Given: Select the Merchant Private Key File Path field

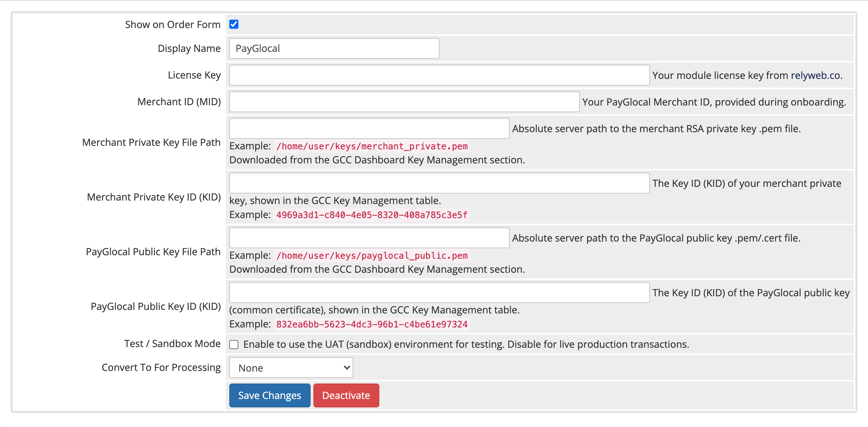Looking at the screenshot, I should pyautogui.click(x=369, y=128).
